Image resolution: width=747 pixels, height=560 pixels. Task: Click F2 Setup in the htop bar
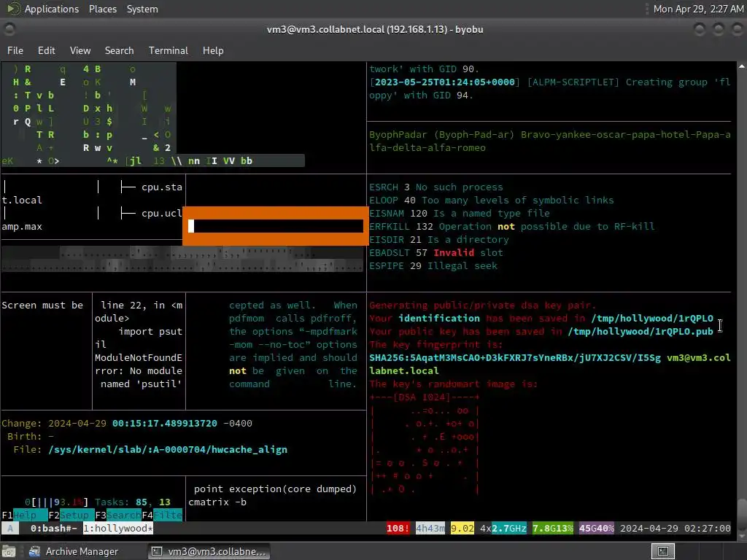coord(71,515)
